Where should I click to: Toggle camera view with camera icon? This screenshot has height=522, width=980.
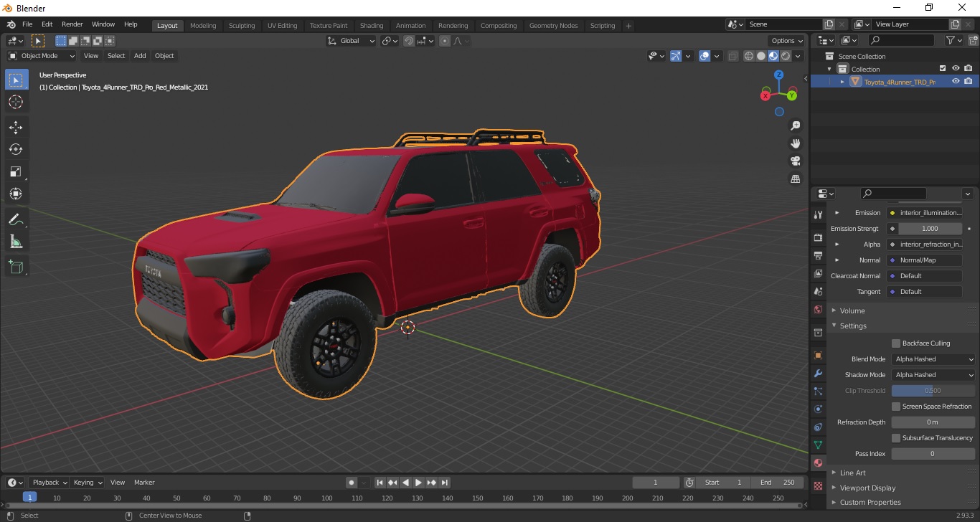795,161
